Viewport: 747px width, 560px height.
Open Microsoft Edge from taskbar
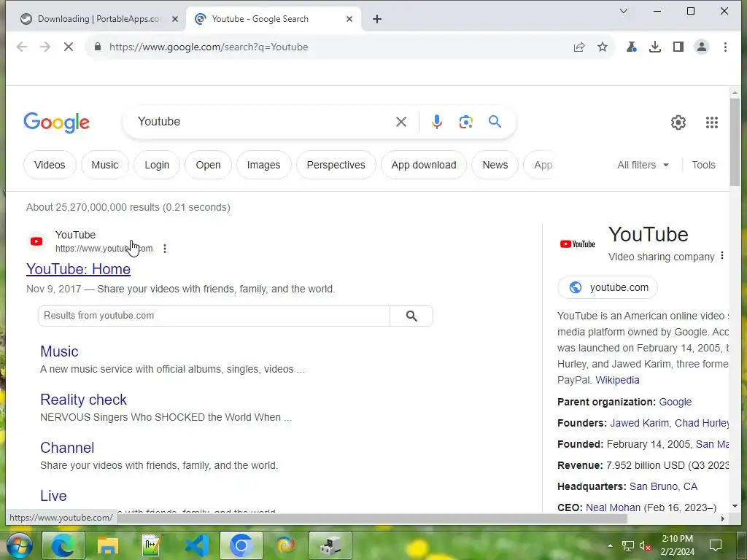63,545
